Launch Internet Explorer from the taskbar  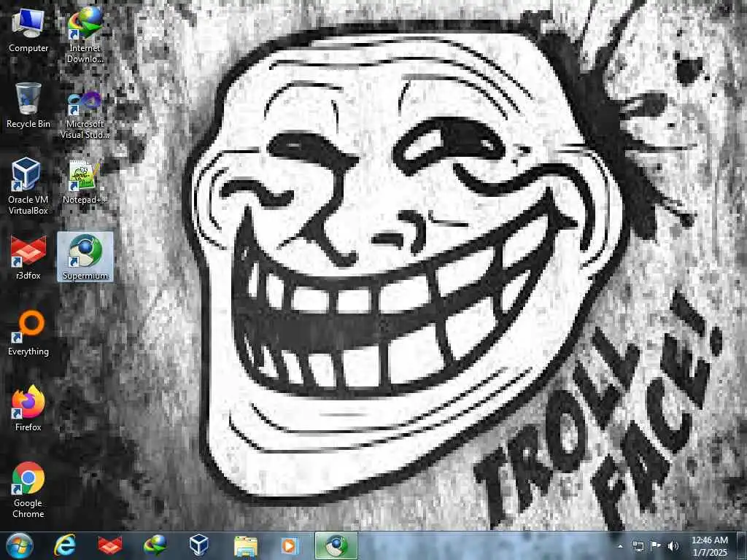coord(65,545)
